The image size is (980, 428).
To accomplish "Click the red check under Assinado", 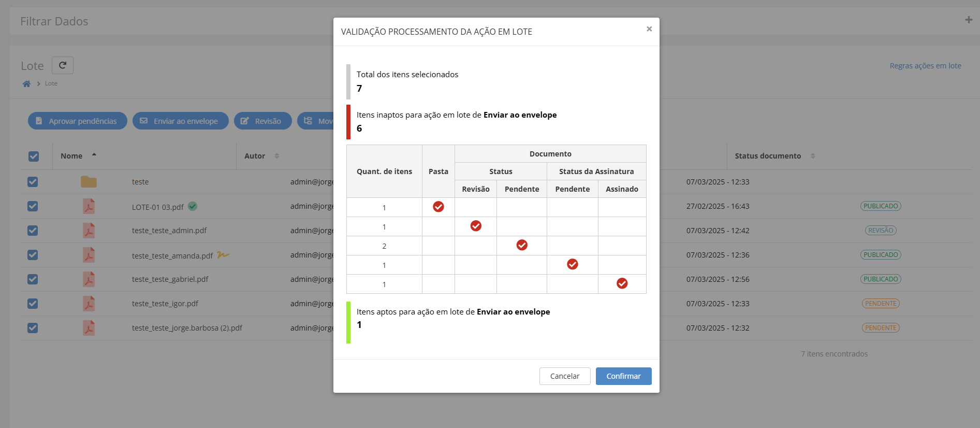I will [x=622, y=283].
